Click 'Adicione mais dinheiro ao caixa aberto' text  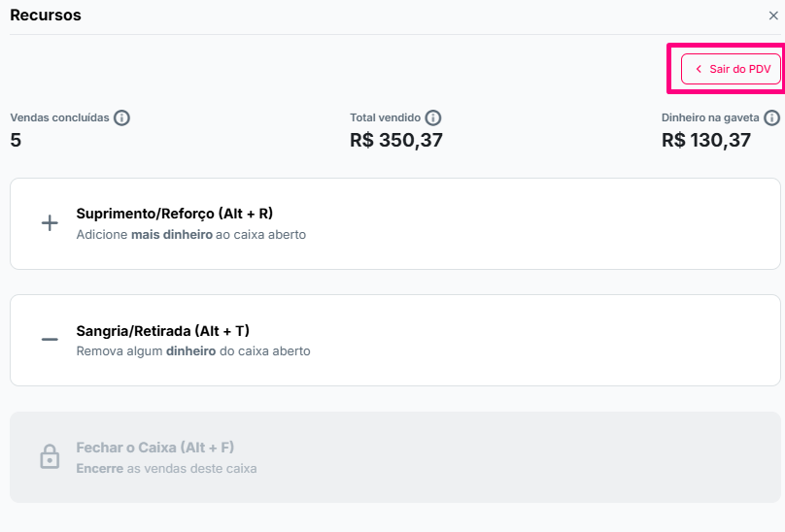click(190, 234)
